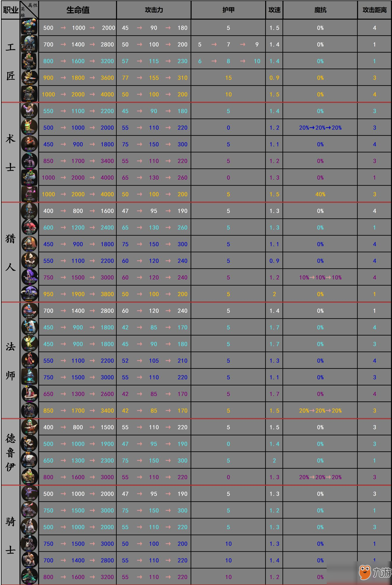Click the cyan armor value 6
392x585 pixels.
[x=200, y=61]
